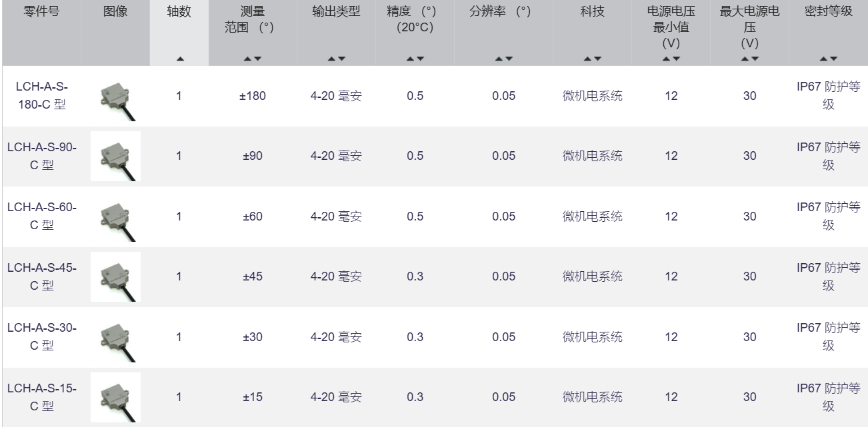Select the LCH-A-S-15-C 型 part number
Image resolution: width=868 pixels, height=427 pixels.
pyautogui.click(x=41, y=397)
